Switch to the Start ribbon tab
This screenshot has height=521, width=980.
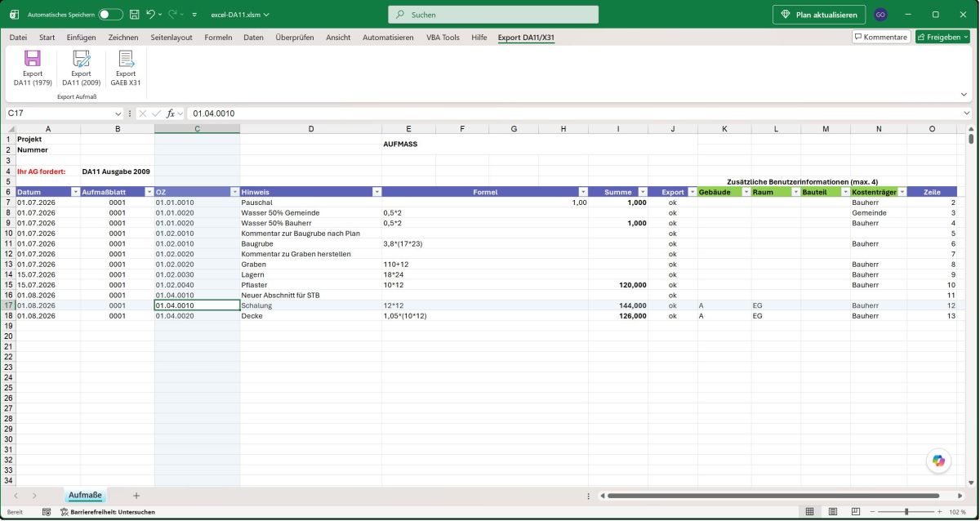pos(47,38)
